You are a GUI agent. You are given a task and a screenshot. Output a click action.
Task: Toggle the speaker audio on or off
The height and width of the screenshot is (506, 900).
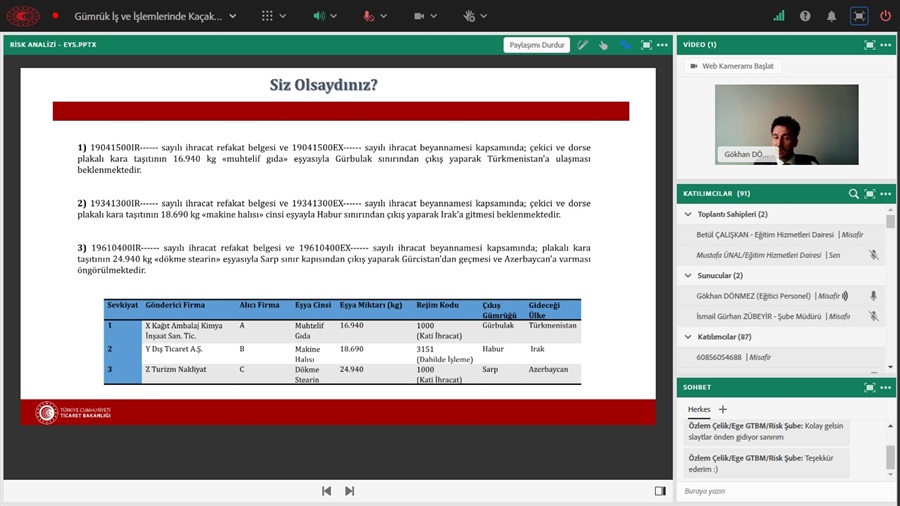tap(319, 16)
